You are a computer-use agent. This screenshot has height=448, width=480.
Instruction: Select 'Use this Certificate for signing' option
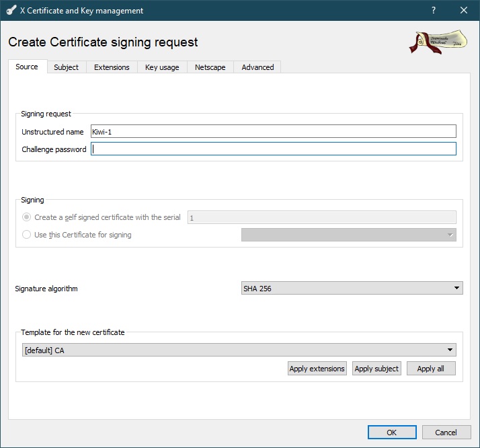[27, 235]
